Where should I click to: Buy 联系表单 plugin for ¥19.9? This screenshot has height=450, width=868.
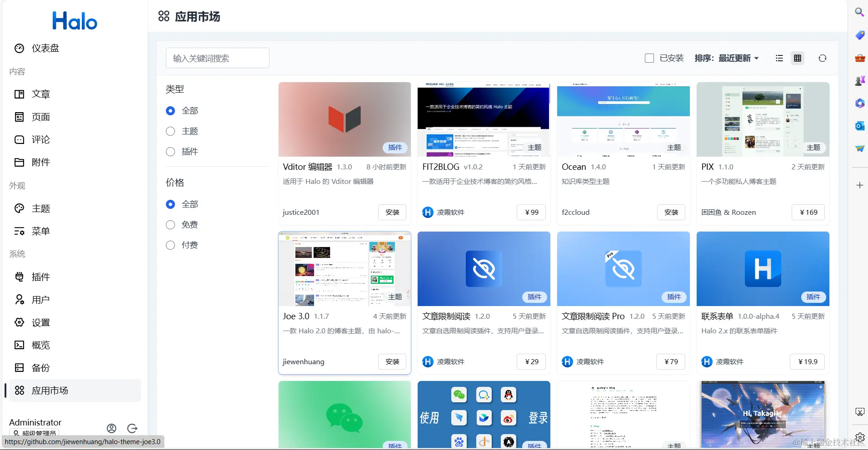pyautogui.click(x=808, y=361)
